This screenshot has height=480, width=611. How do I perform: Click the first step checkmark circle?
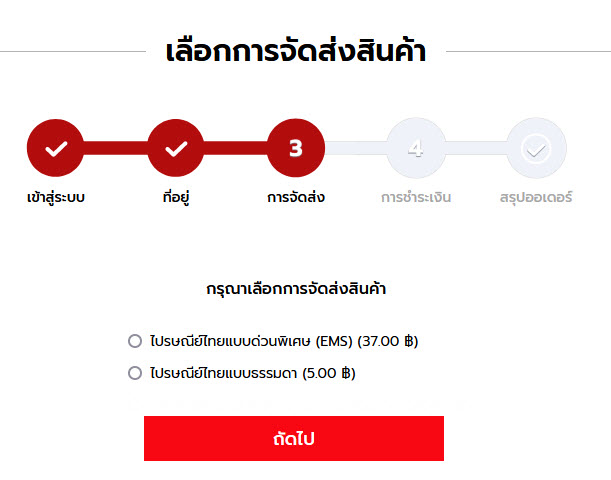pos(55,148)
